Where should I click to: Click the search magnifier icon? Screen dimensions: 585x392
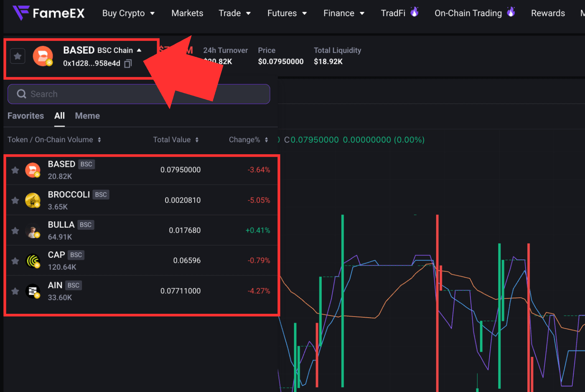[21, 94]
